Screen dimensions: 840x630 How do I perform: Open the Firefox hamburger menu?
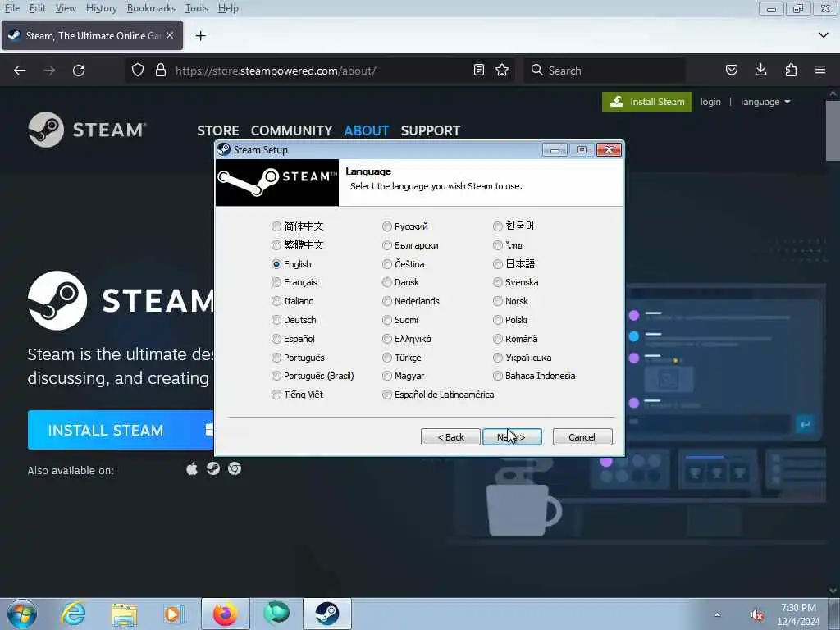coord(820,70)
